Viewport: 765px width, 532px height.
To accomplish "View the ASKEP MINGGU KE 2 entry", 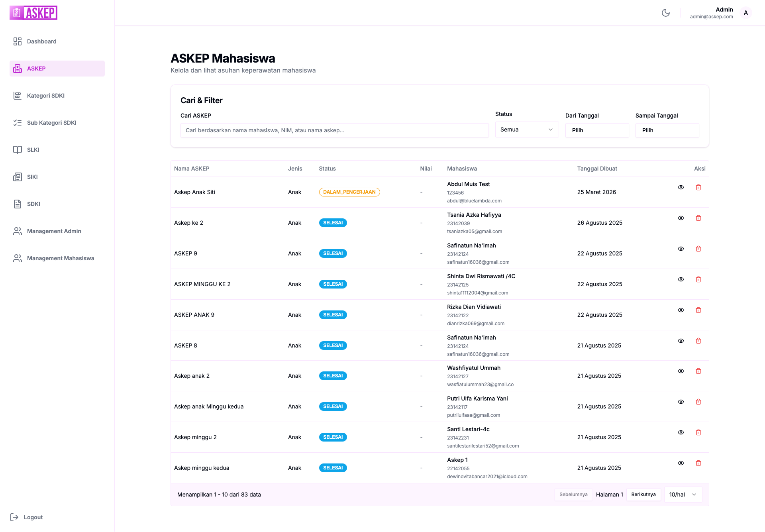I will pos(681,279).
